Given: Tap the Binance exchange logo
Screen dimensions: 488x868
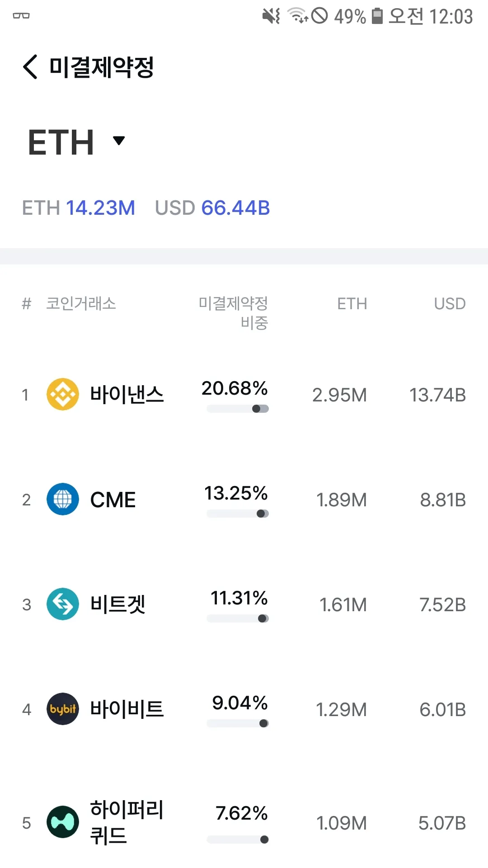Looking at the screenshot, I should pyautogui.click(x=63, y=394).
